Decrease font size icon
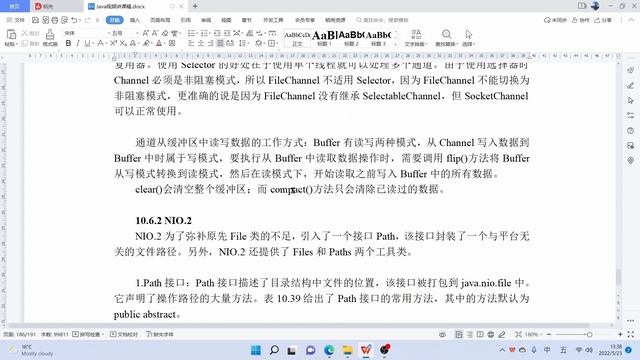640x360 pixels. 155,33
